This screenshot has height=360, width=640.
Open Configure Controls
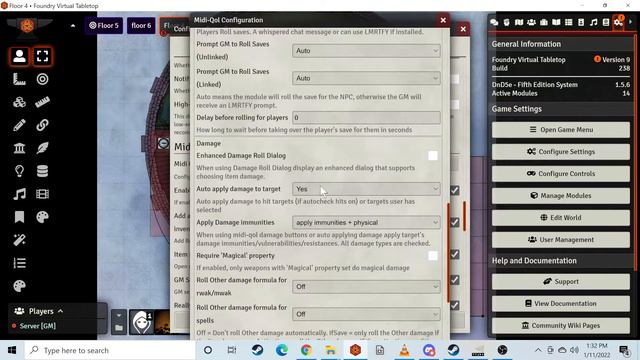pos(561,173)
